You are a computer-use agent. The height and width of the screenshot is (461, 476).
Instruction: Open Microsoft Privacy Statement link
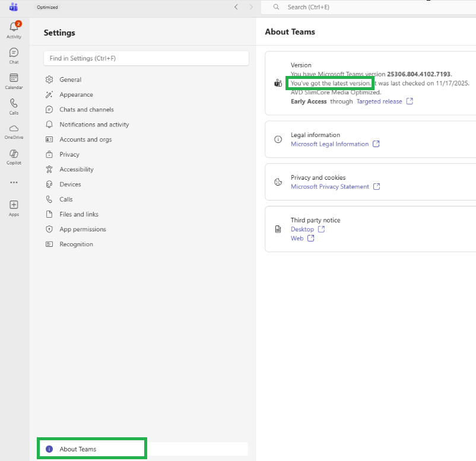[330, 187]
